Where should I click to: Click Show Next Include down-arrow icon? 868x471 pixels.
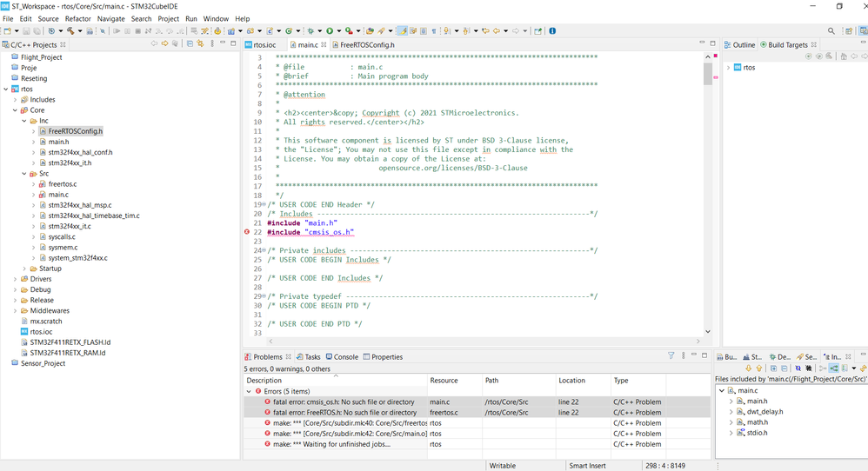tap(749, 368)
